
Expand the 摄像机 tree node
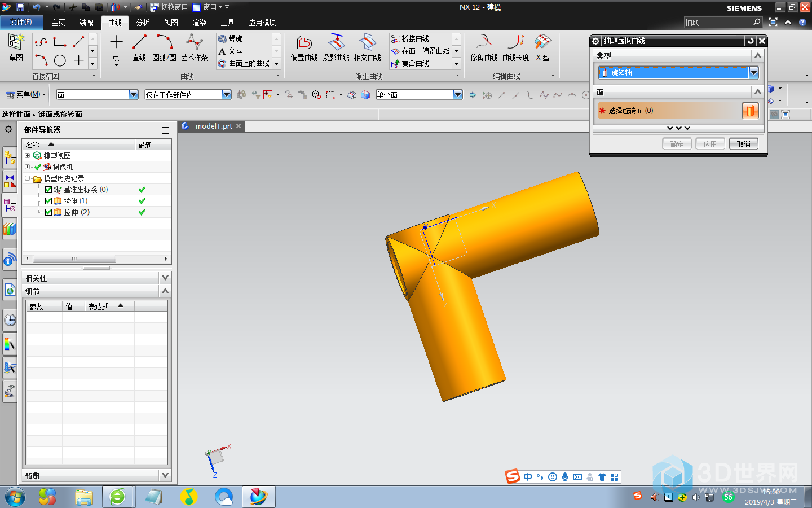27,167
